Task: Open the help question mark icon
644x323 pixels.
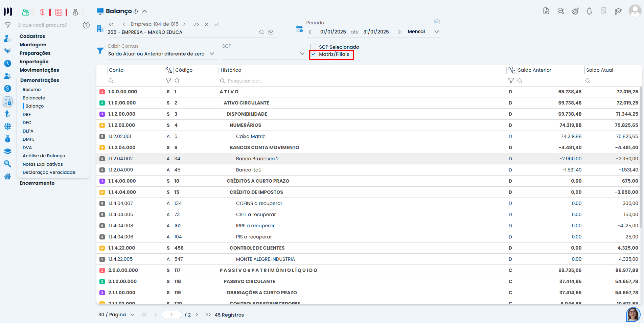Action: [x=86, y=25]
